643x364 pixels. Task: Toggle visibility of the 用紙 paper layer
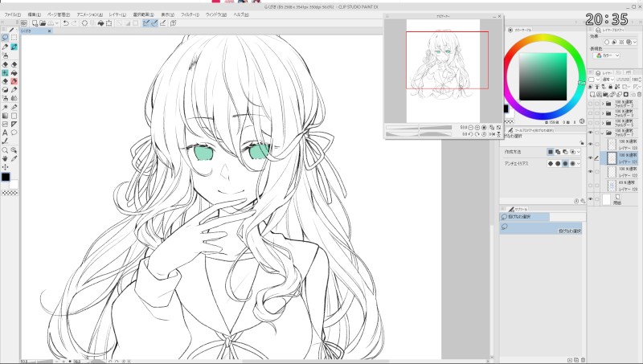pos(591,199)
